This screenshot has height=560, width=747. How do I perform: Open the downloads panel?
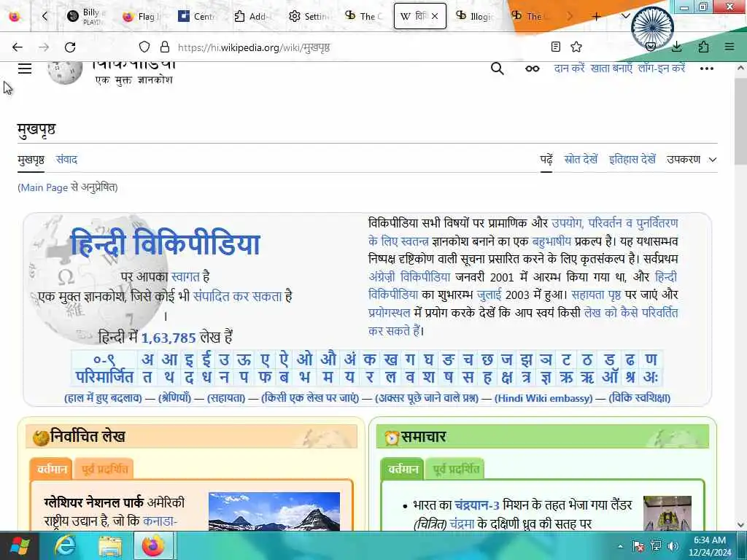[x=676, y=47]
